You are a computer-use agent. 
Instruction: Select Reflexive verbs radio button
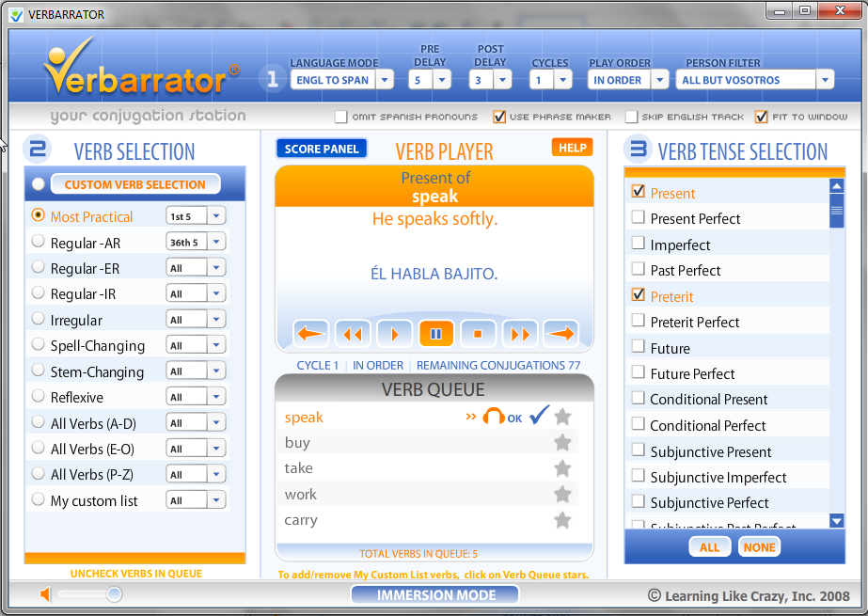point(39,396)
